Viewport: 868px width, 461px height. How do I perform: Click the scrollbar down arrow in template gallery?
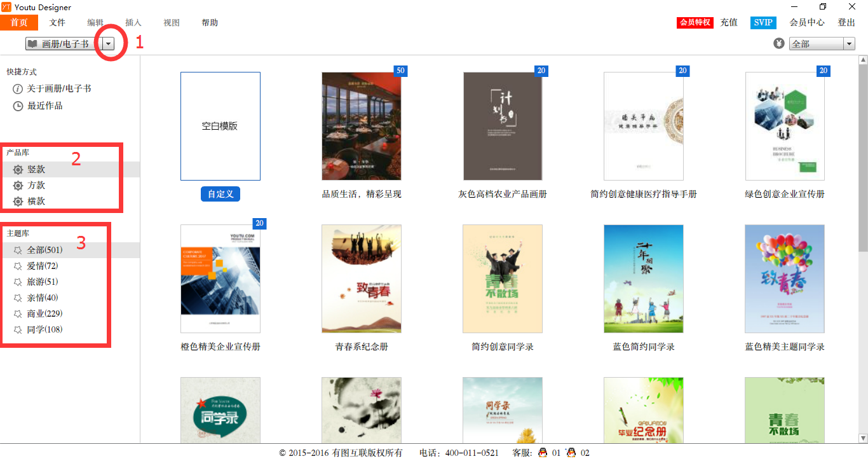(863, 438)
